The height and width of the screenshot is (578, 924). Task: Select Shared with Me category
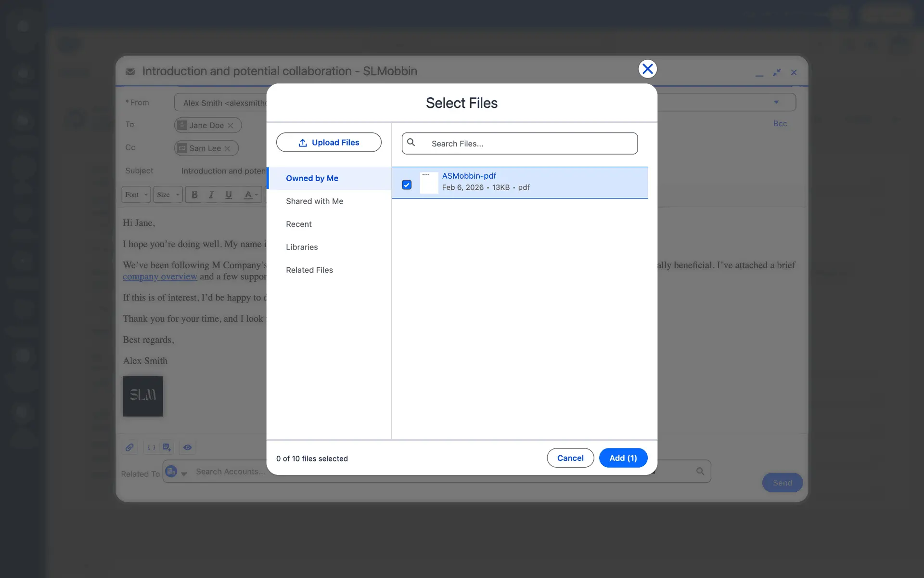pyautogui.click(x=314, y=201)
